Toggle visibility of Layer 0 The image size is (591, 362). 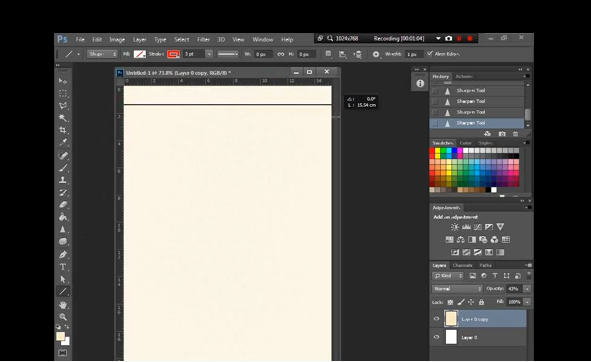436,337
